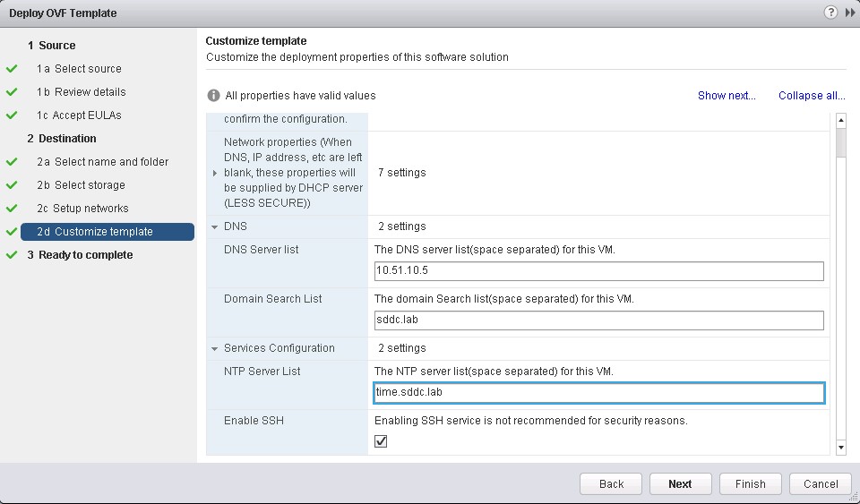This screenshot has height=504, width=860.
Task: Click the help question mark icon
Action: point(831,13)
